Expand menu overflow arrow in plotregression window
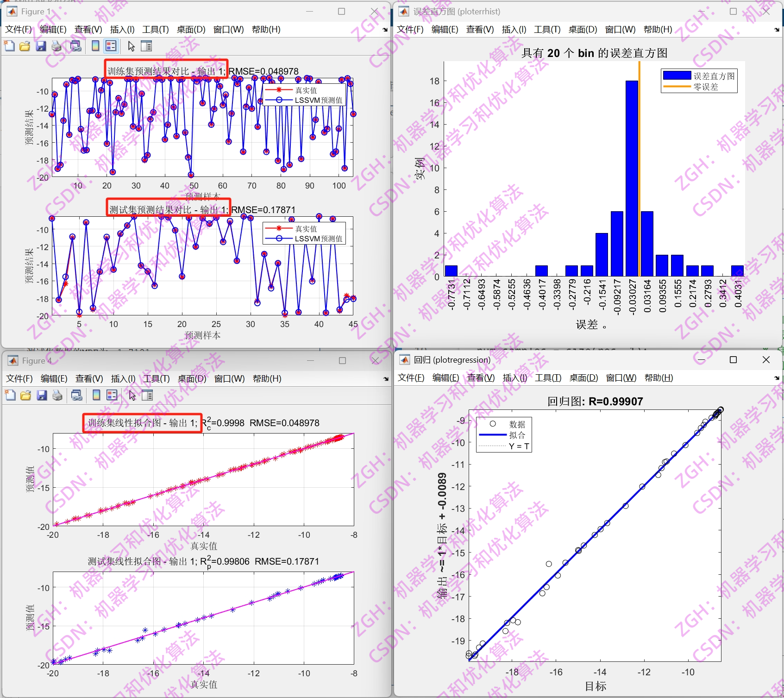The image size is (784, 698). pos(777,378)
